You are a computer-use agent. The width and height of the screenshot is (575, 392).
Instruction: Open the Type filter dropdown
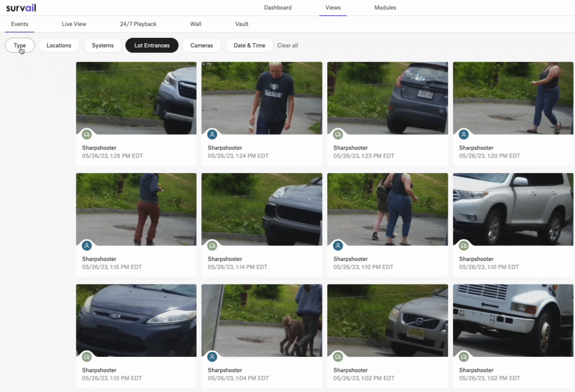(20, 45)
